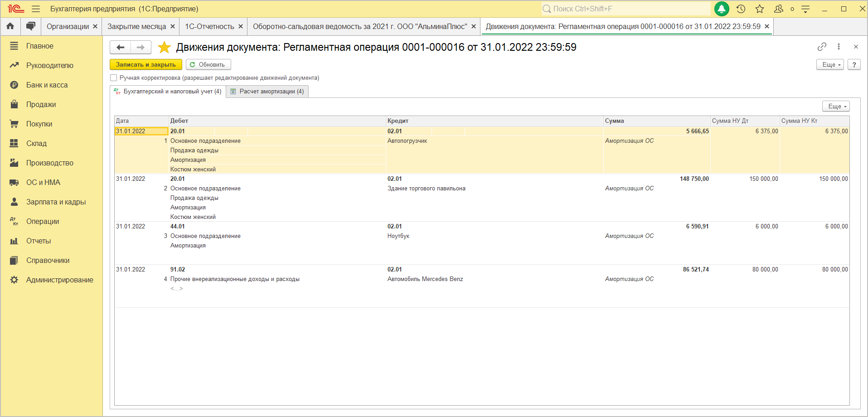
Task: Open the main hamburger menu
Action: pos(36,9)
